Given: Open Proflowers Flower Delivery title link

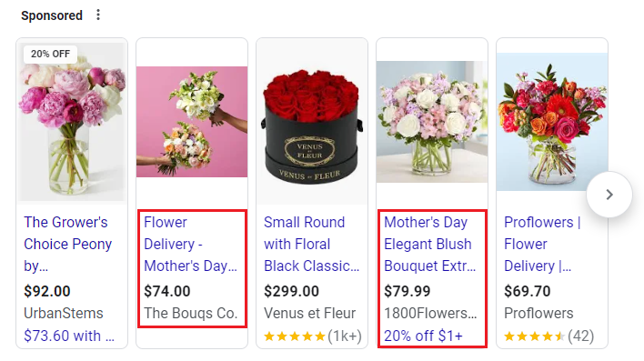Looking at the screenshot, I should click(542, 244).
